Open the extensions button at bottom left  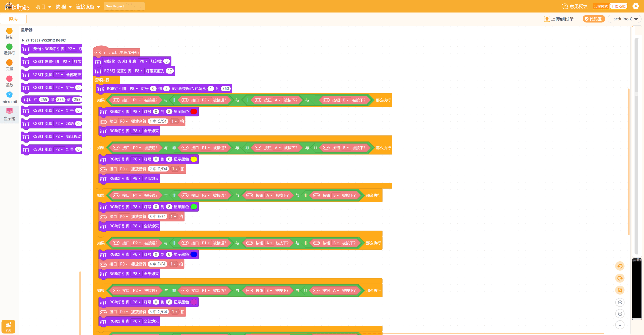pos(8,326)
